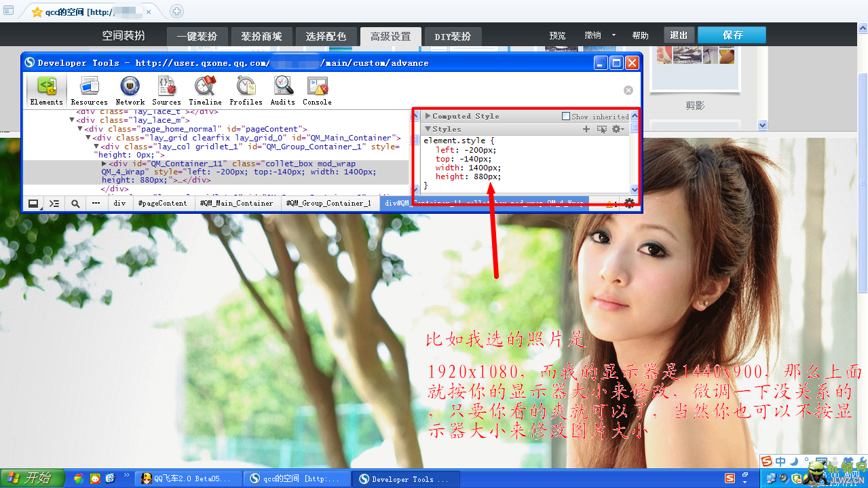Switch to 一键装扮 tab
This screenshot has height=488, width=868.
click(197, 37)
